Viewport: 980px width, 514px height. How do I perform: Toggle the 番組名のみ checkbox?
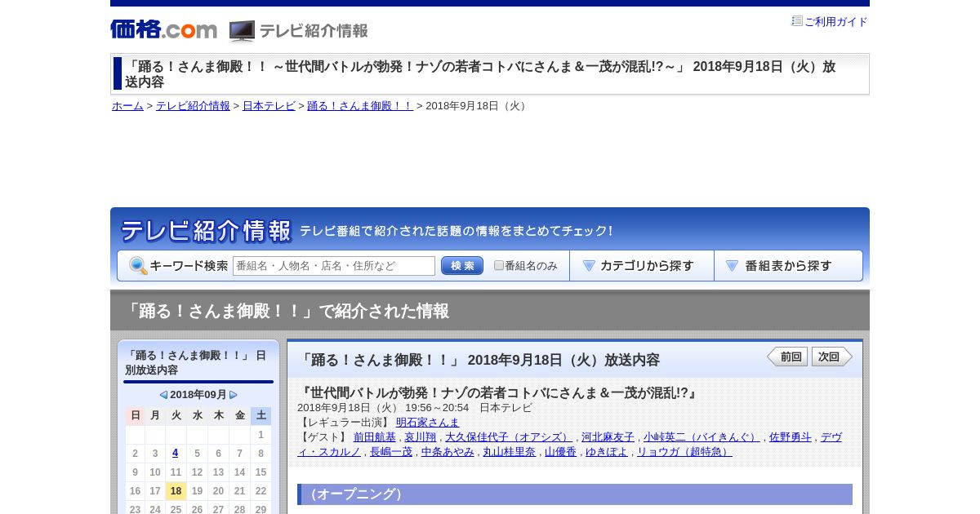point(499,265)
